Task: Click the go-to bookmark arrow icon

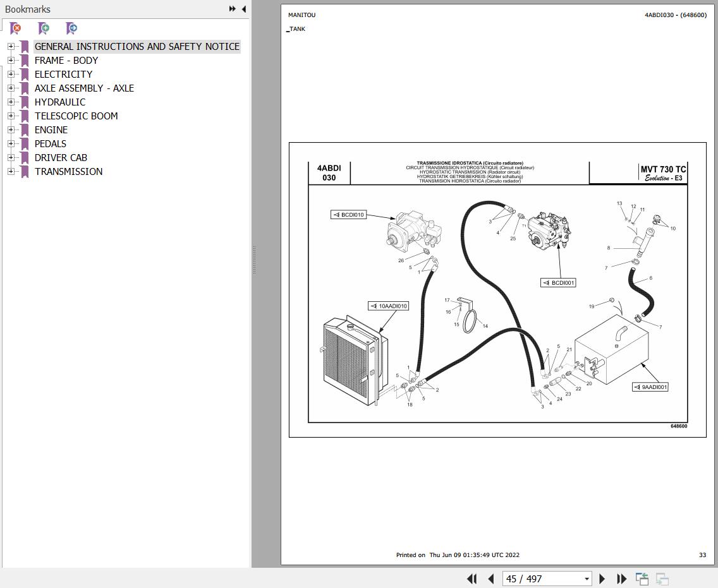Action: pyautogui.click(x=71, y=28)
